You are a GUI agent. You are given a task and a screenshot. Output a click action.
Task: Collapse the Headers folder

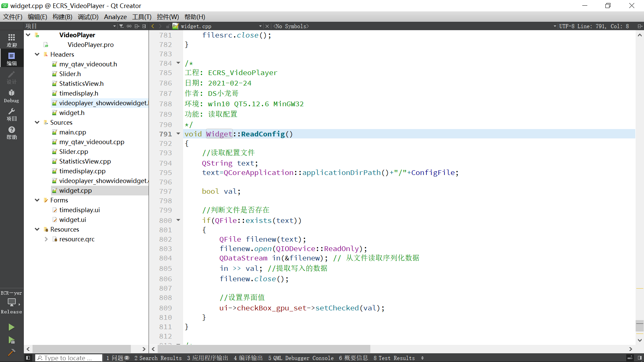click(37, 54)
